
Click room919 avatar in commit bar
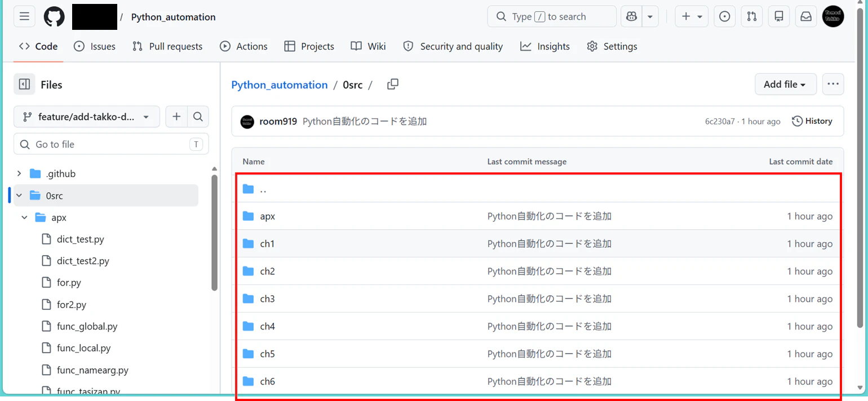tap(247, 122)
